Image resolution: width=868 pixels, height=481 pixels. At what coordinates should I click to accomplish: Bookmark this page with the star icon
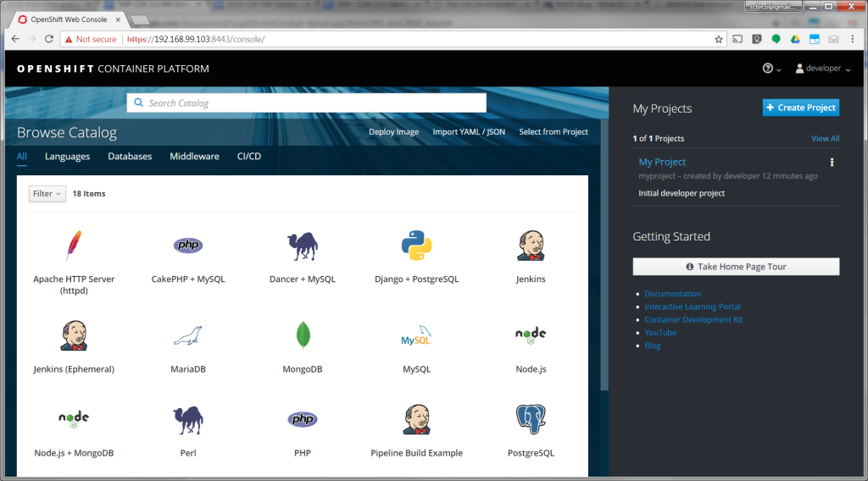tap(718, 39)
